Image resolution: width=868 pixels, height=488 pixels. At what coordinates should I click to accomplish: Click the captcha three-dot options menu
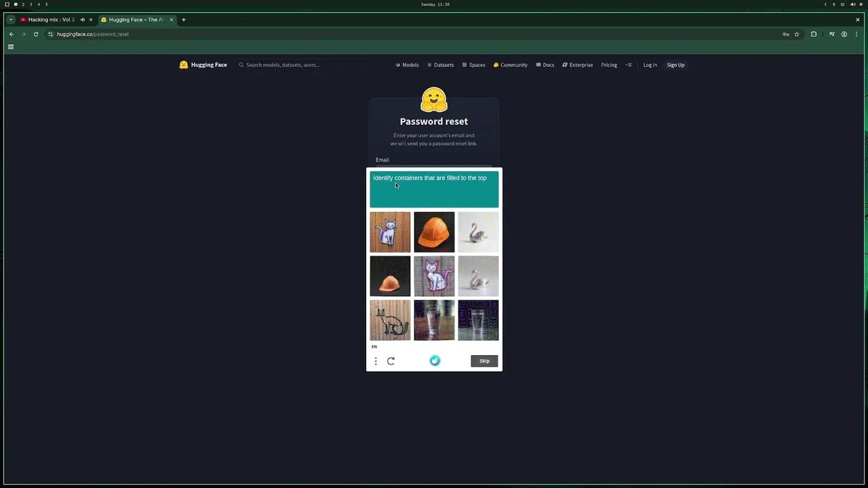point(376,361)
